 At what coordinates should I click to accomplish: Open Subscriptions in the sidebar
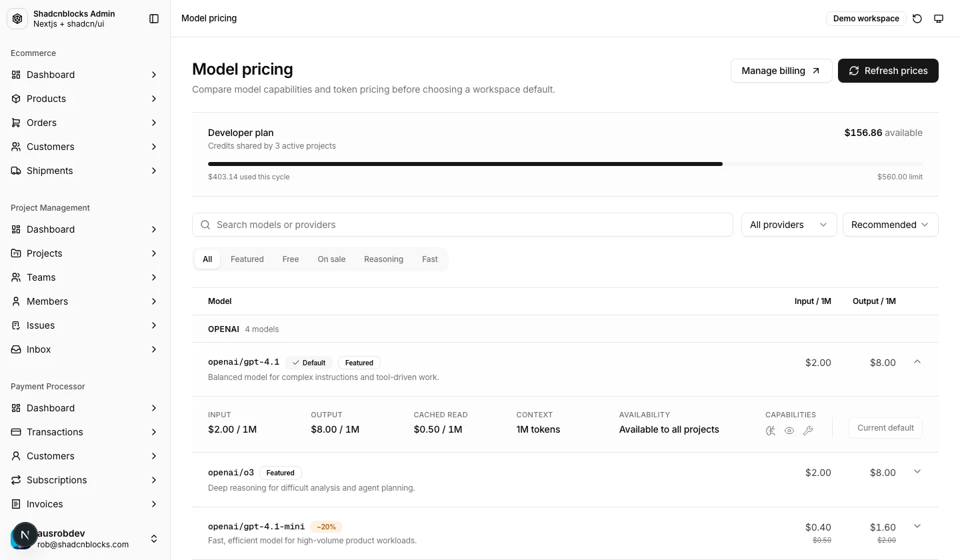[85, 480]
